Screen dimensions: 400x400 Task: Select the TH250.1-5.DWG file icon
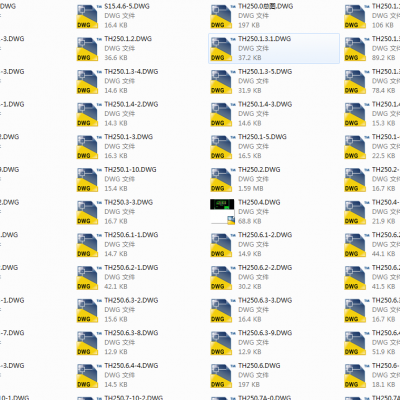221,147
